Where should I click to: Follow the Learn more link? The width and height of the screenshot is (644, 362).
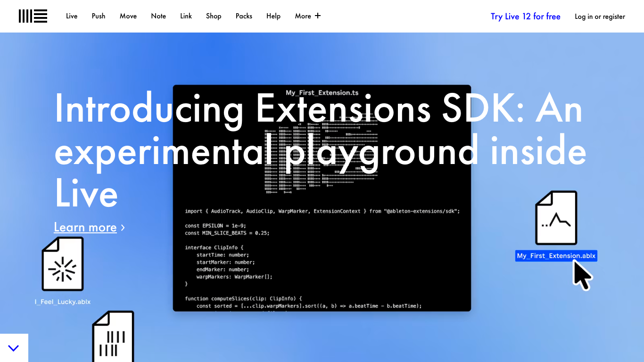pyautogui.click(x=85, y=227)
